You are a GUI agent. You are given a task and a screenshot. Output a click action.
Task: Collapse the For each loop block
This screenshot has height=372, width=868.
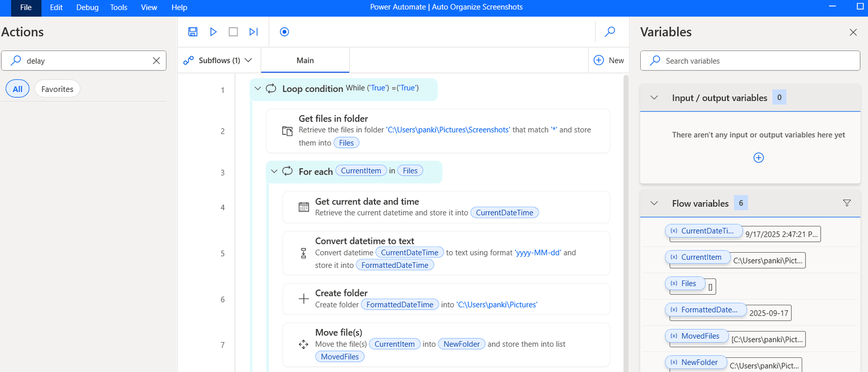coord(274,171)
